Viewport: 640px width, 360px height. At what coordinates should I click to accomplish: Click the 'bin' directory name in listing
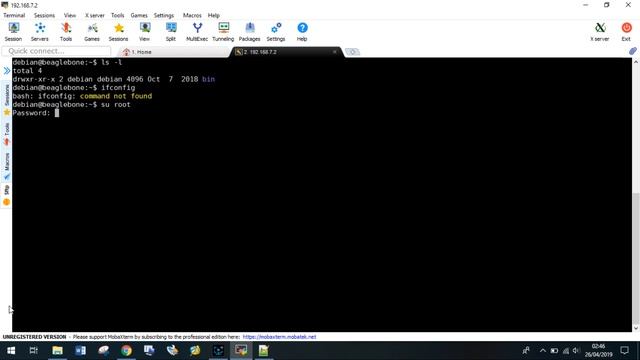point(208,79)
